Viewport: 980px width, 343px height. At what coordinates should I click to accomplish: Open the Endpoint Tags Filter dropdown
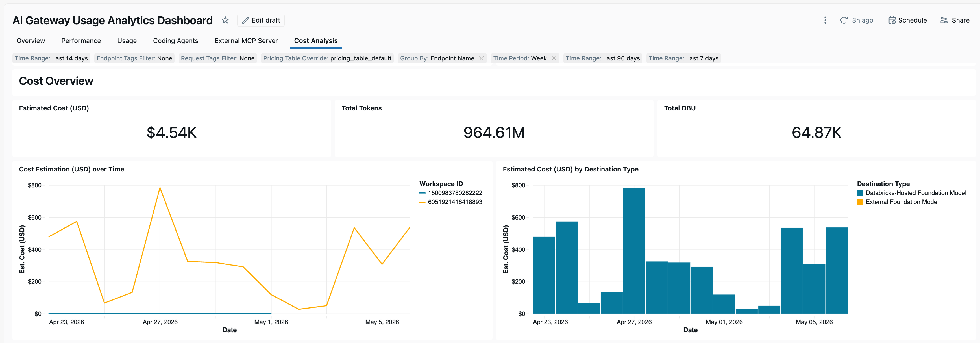tap(134, 58)
